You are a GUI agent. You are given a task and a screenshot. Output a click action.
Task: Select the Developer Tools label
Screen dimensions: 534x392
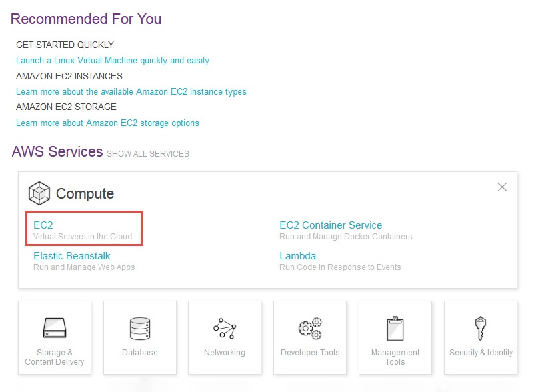coord(310,353)
